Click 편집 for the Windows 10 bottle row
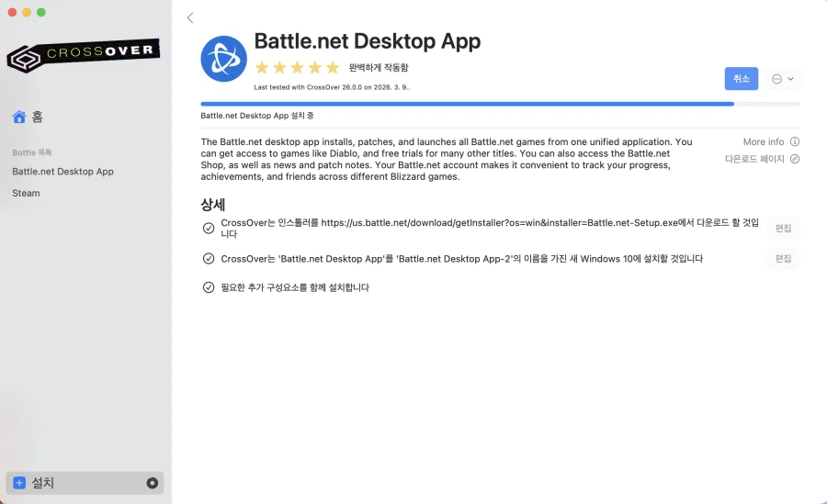Image resolution: width=827 pixels, height=504 pixels. click(783, 258)
